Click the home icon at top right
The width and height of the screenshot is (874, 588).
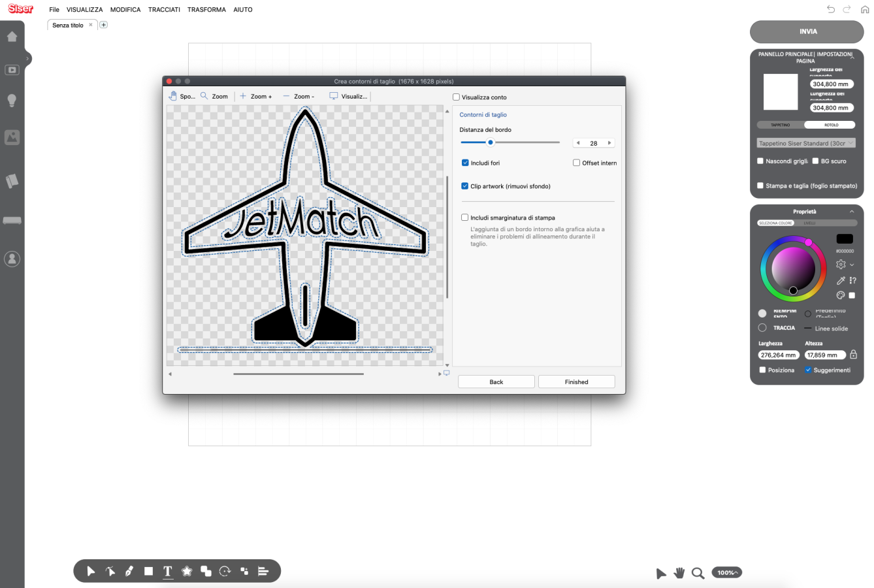(x=865, y=10)
